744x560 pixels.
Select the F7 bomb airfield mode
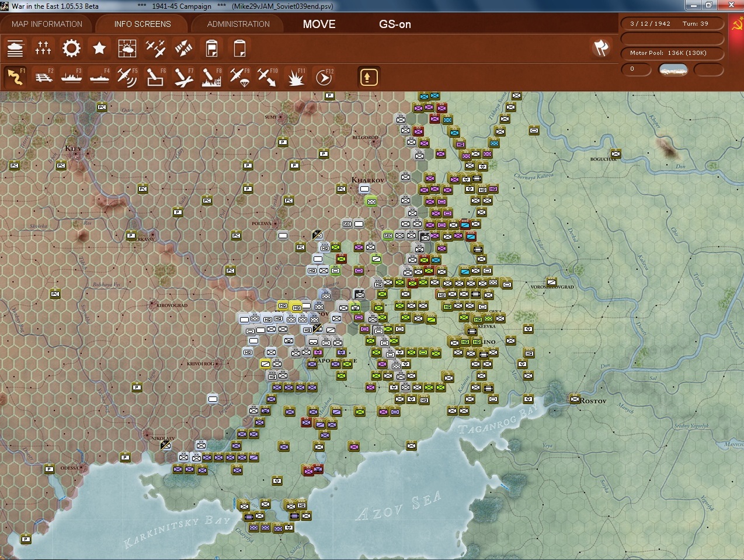click(x=183, y=77)
